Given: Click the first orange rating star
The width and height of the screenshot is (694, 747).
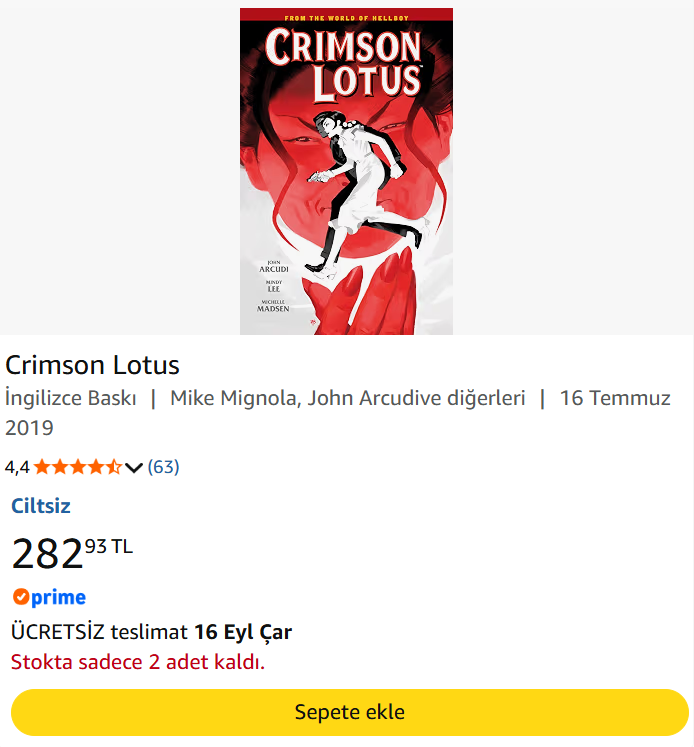Looking at the screenshot, I should [42, 467].
